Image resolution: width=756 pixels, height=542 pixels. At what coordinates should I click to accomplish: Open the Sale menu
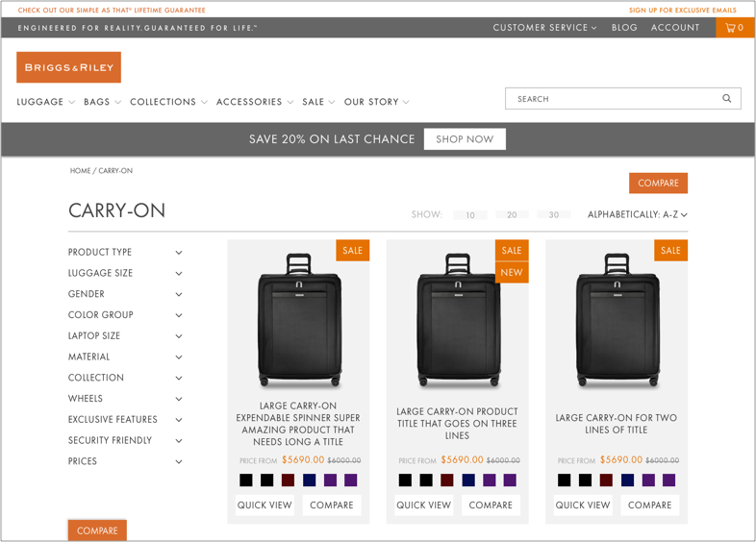(x=318, y=102)
